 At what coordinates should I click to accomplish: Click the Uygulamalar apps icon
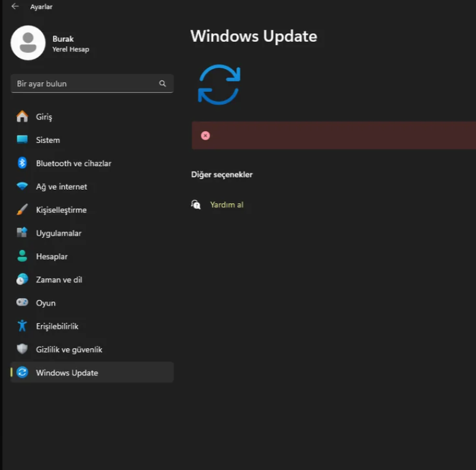pyautogui.click(x=22, y=233)
